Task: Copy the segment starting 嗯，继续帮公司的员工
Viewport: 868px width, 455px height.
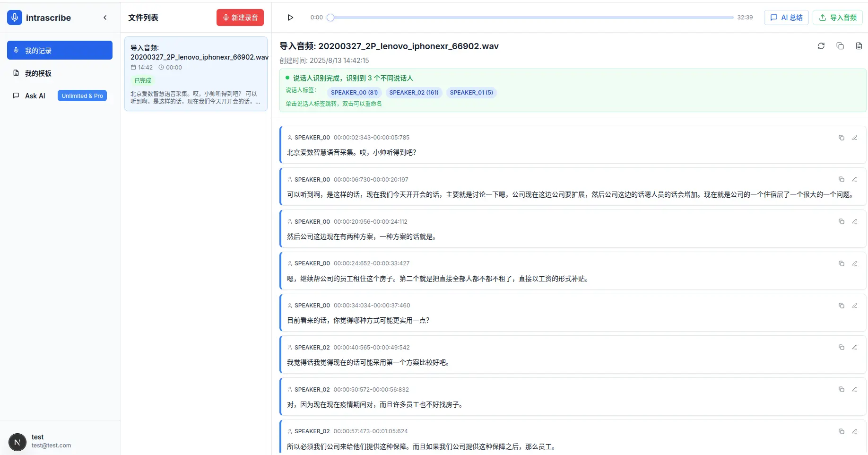Action: (842, 263)
